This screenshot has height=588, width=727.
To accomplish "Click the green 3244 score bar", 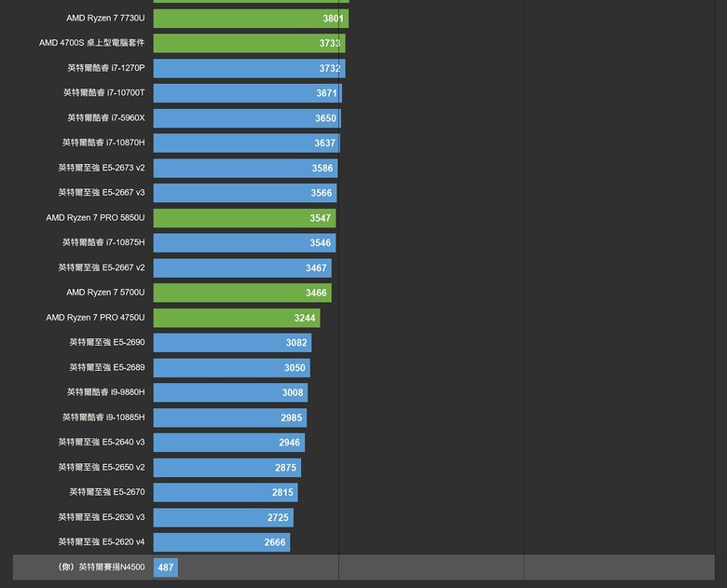I will [x=237, y=318].
